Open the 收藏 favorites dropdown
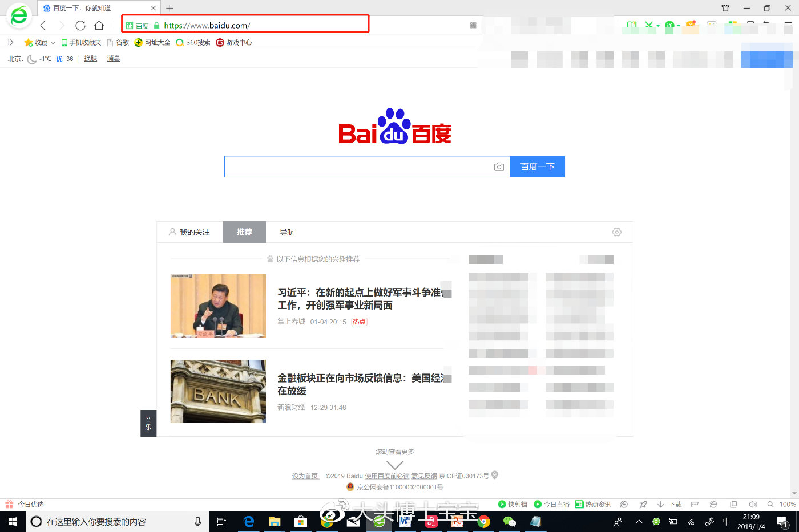799x532 pixels. tap(39, 42)
